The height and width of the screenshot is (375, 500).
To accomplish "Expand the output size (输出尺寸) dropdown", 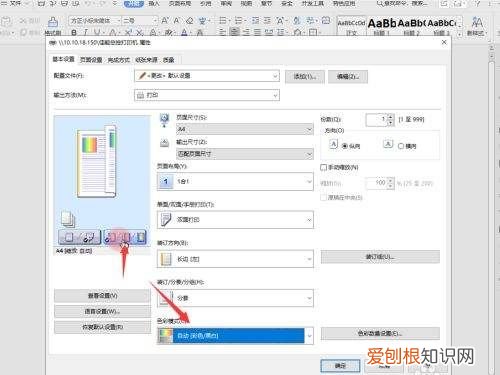I will pyautogui.click(x=245, y=154).
